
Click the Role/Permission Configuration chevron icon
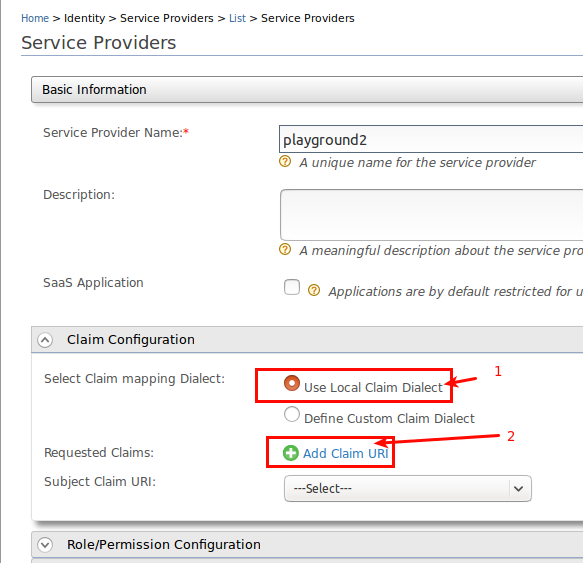(45, 544)
